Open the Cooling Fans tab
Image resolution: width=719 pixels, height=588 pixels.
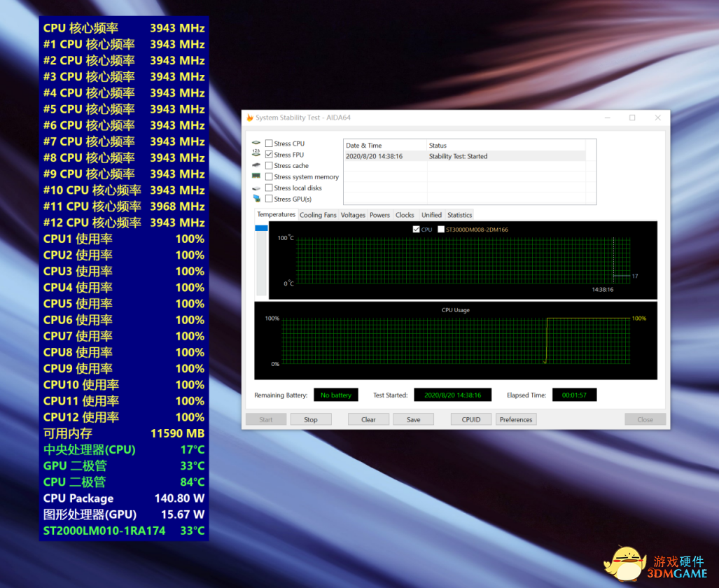point(318,215)
